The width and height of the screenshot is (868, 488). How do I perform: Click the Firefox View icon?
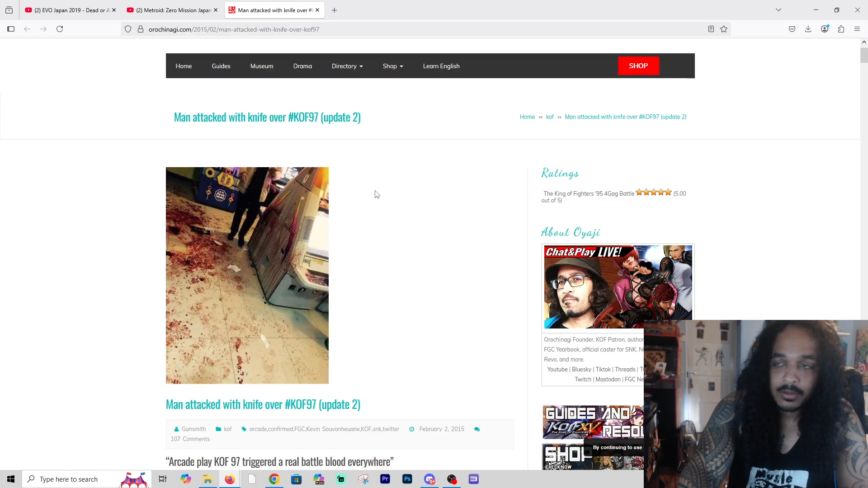click(9, 10)
